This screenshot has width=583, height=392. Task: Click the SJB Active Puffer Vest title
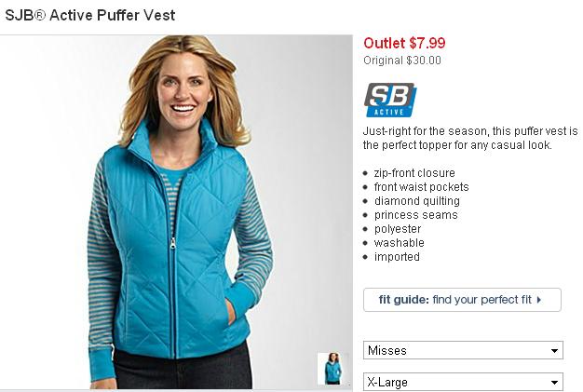[x=89, y=15]
